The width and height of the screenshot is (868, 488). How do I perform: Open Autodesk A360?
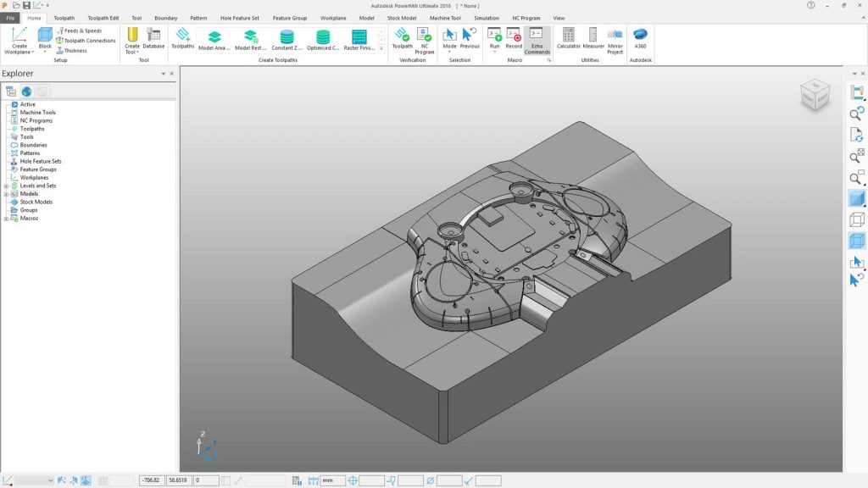(x=641, y=39)
